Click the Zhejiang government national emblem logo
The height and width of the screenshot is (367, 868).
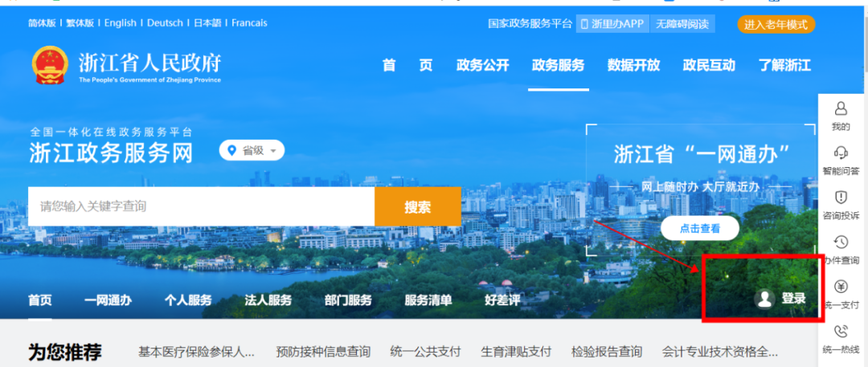(50, 66)
